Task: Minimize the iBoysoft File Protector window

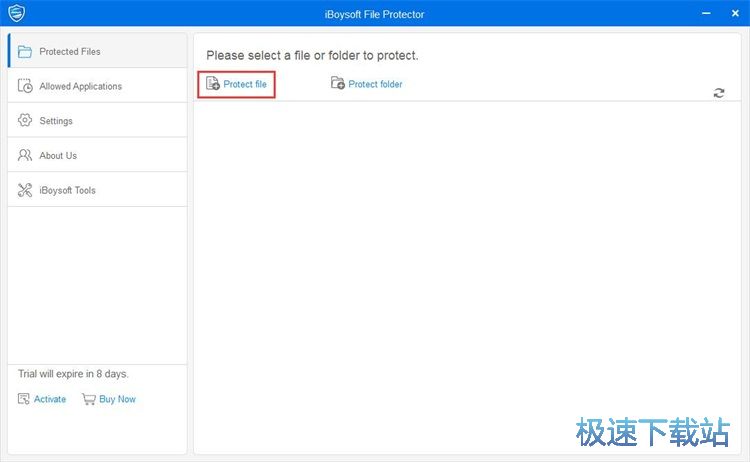Action: (x=706, y=13)
